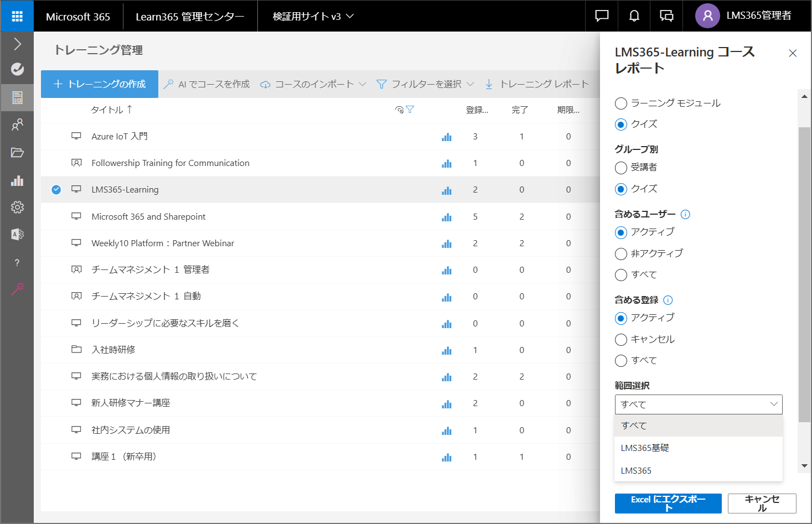
Task: Choose すべて in the 範囲選択 list
Action: coord(699,426)
